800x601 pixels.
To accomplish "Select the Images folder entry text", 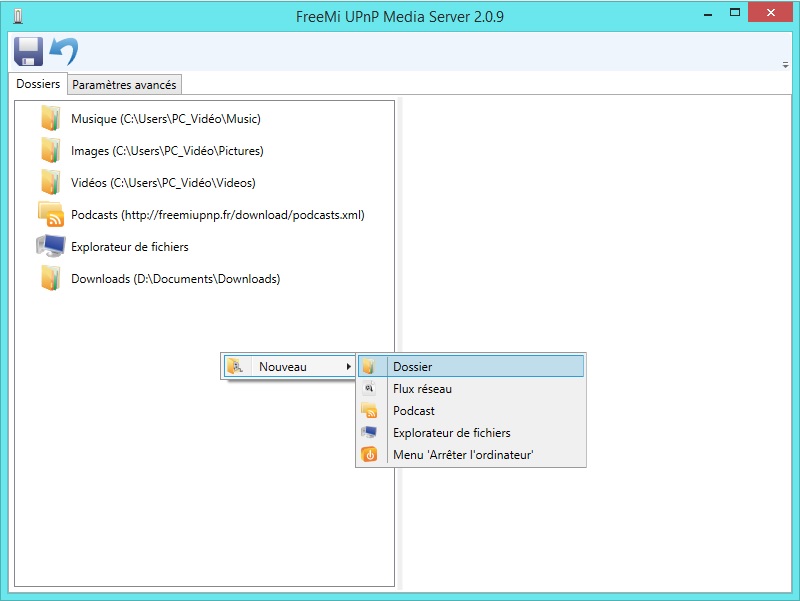I will [167, 151].
